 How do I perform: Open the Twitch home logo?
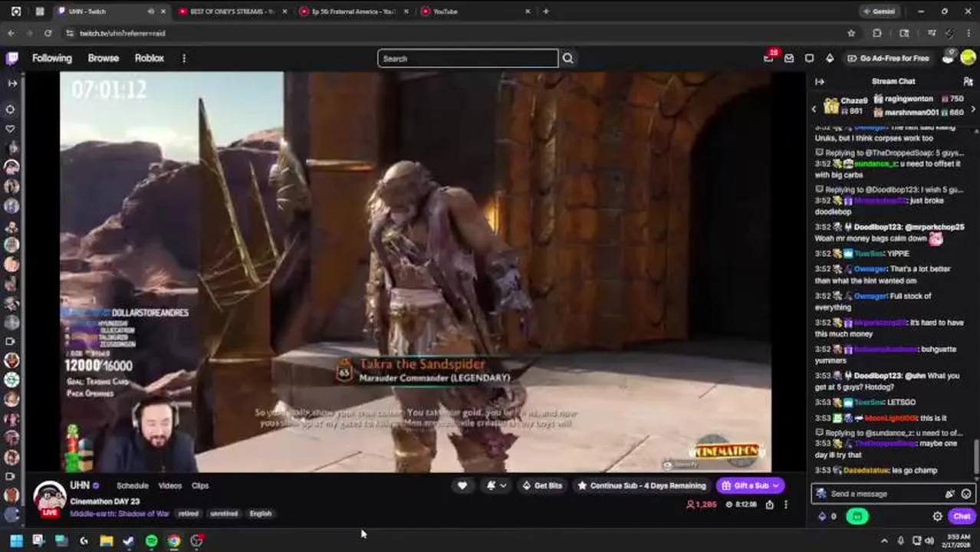point(12,58)
